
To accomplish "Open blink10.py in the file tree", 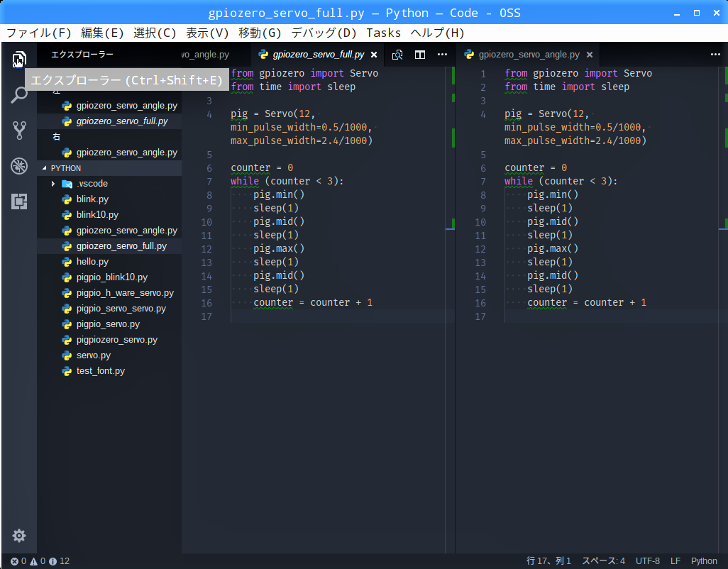I will tap(109, 215).
